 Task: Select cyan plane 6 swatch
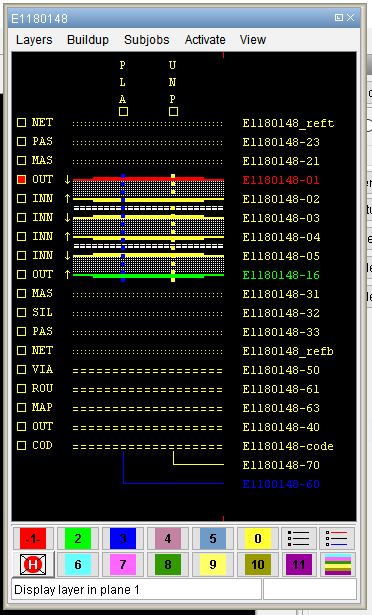[x=78, y=564]
